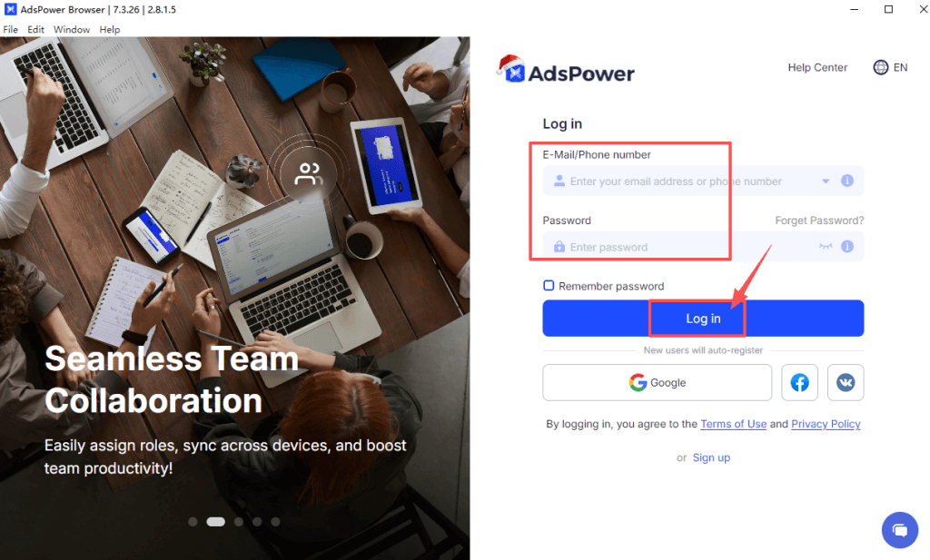Image resolution: width=930 pixels, height=560 pixels.
Task: Expand the saved accounts dropdown arrow
Action: (826, 182)
